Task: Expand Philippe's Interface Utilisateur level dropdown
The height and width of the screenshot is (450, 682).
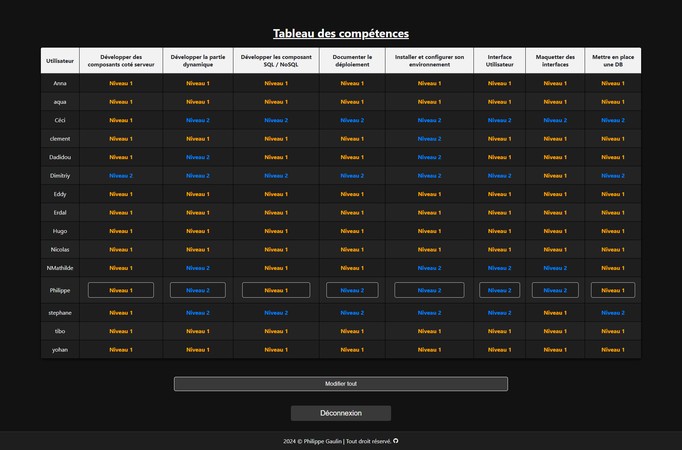Action: tap(499, 290)
